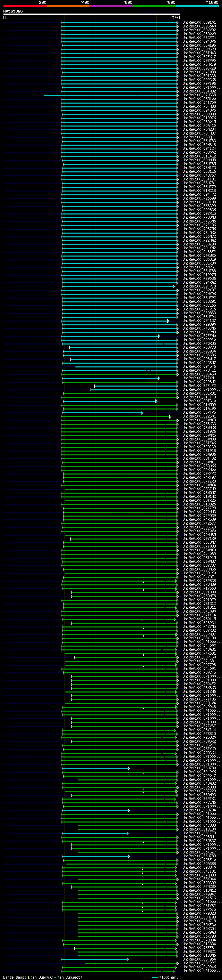Screen dimensions: 222x980
Task: Select UniRef100_B9NGR3 label
Action: (x=199, y=49)
